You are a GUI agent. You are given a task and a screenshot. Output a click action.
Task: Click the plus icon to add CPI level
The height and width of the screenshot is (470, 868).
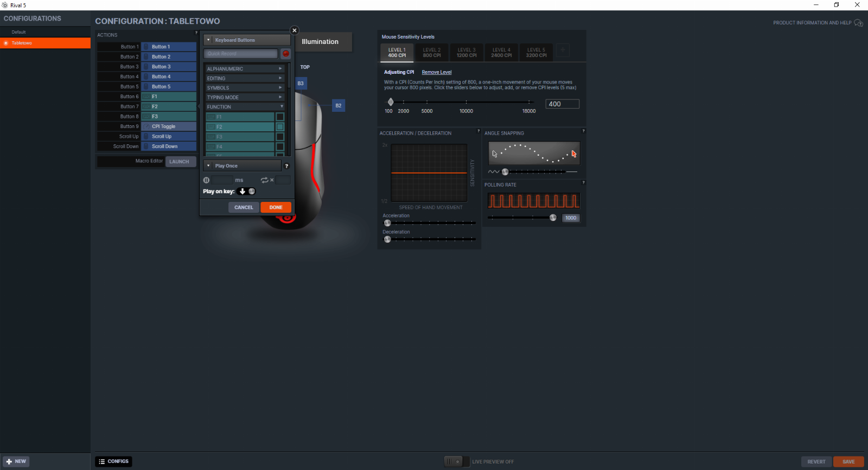pyautogui.click(x=563, y=50)
